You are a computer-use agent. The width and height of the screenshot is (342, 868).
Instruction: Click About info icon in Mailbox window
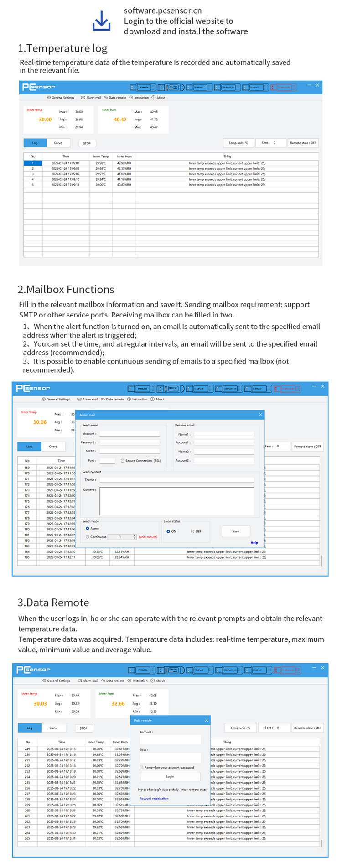(152, 399)
